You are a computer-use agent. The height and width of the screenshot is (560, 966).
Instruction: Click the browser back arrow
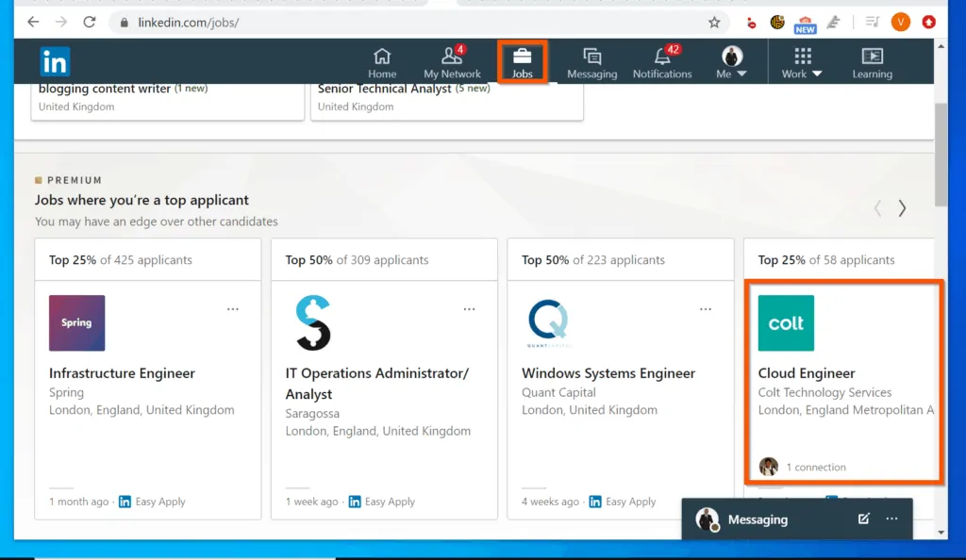click(x=32, y=22)
